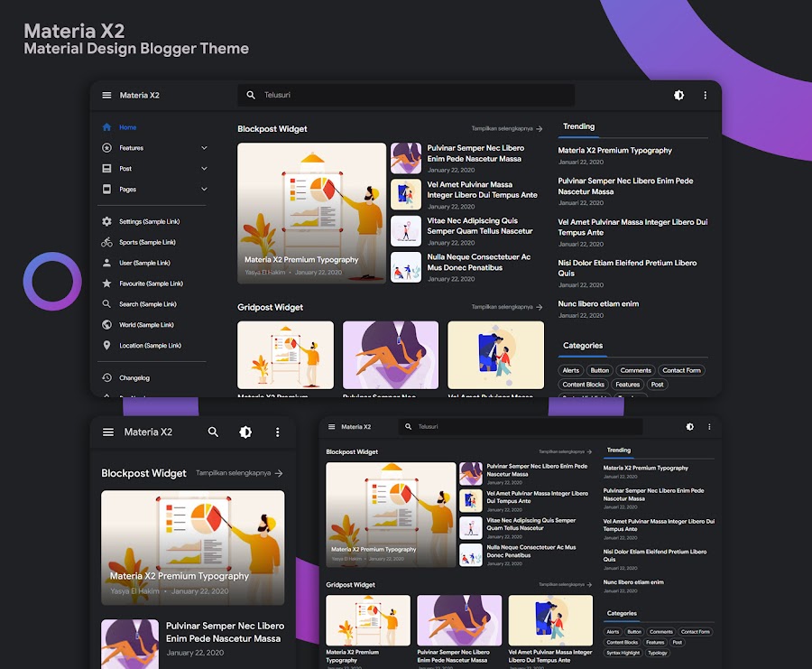Toggle dark mode icon in top preview
The image size is (812, 669).
pyautogui.click(x=678, y=95)
